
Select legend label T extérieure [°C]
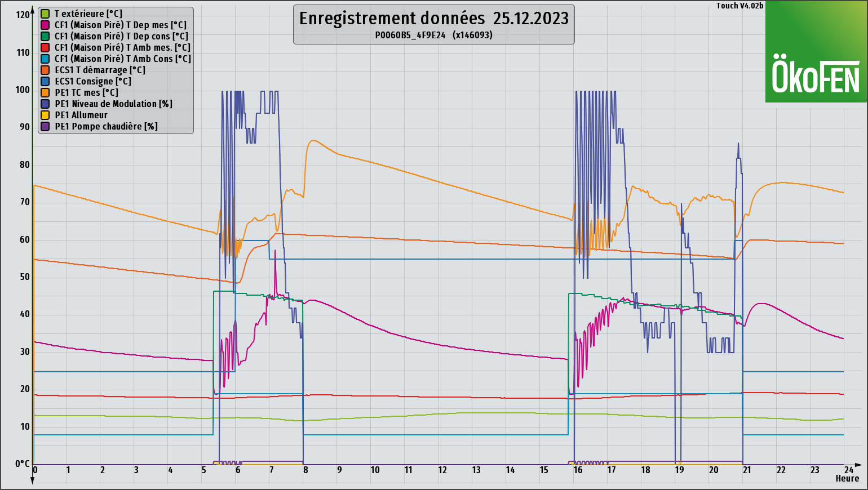(88, 14)
